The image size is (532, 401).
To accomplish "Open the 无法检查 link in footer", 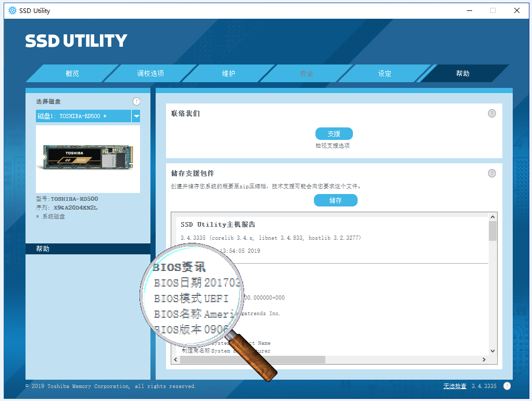I will click(x=454, y=386).
